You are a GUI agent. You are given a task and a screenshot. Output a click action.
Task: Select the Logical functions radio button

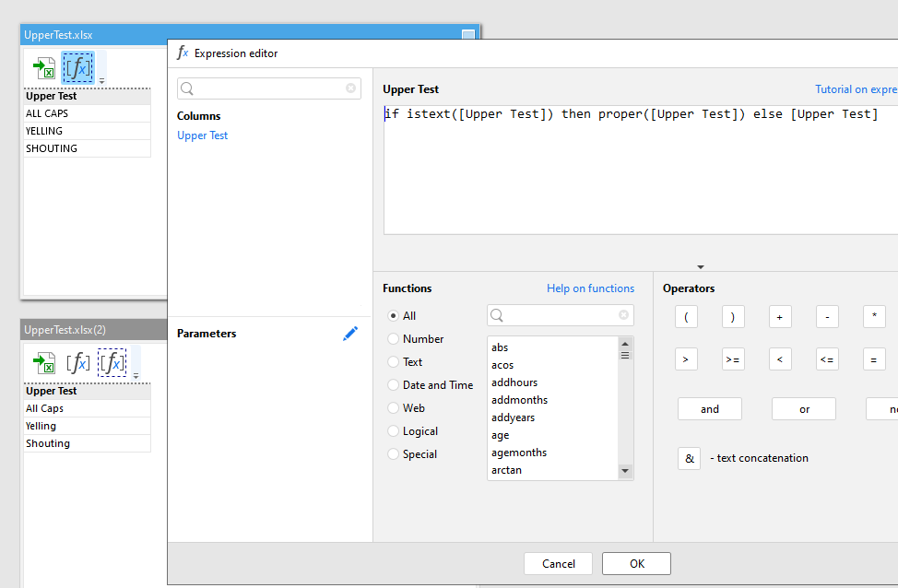click(x=393, y=431)
